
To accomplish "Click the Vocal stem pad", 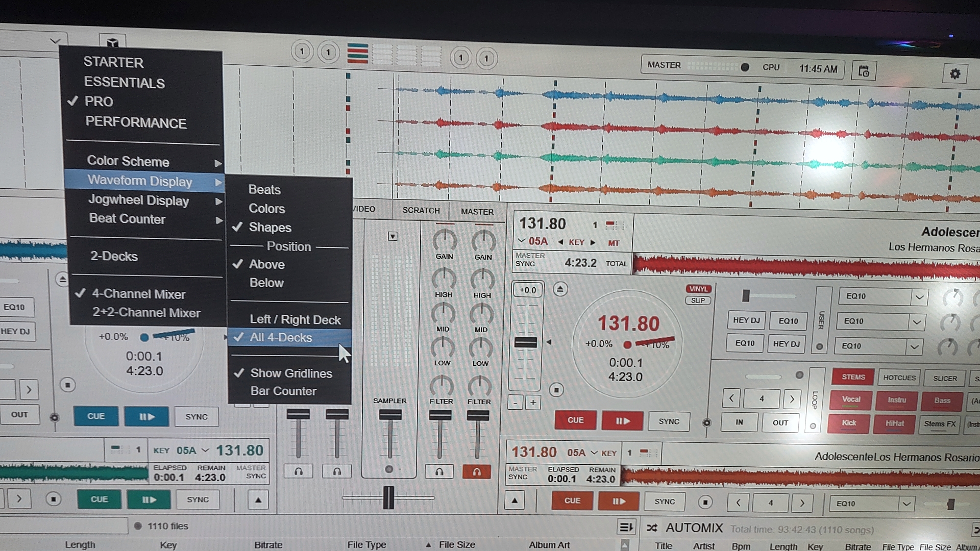I will [850, 400].
